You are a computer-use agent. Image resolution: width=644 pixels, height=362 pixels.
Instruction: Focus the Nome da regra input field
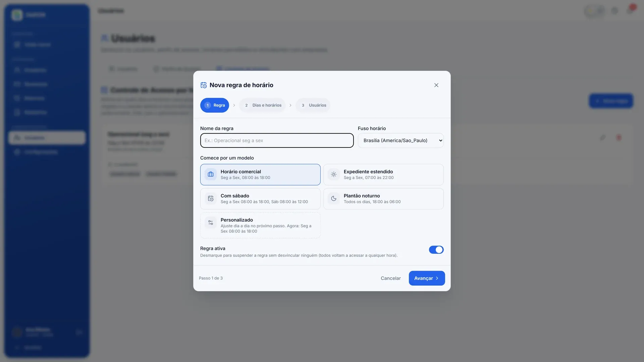pyautogui.click(x=277, y=140)
